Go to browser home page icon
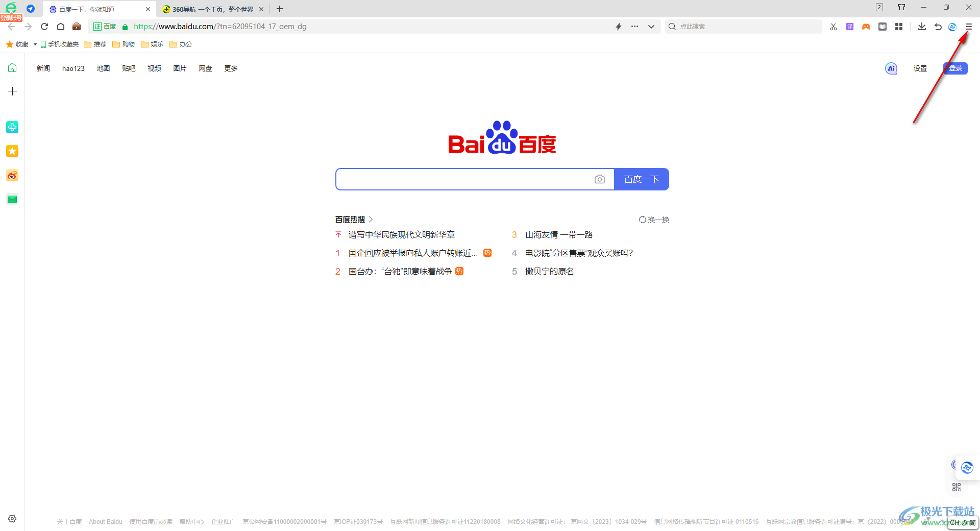 (x=61, y=27)
